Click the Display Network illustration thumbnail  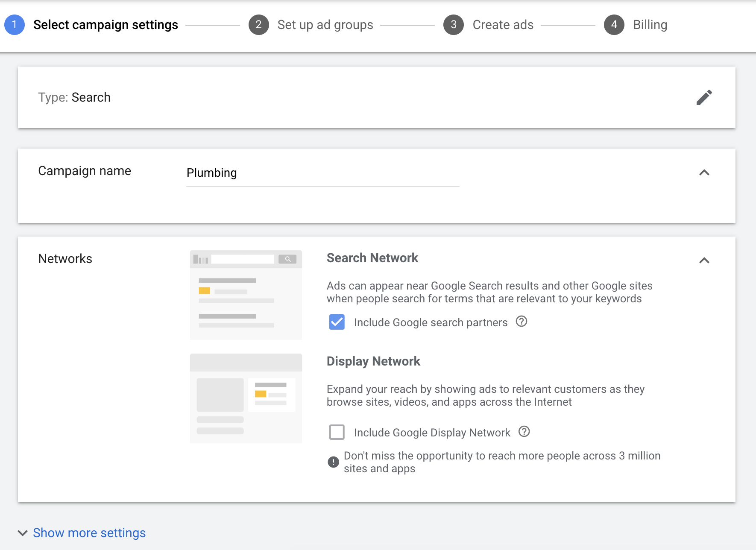click(x=246, y=398)
